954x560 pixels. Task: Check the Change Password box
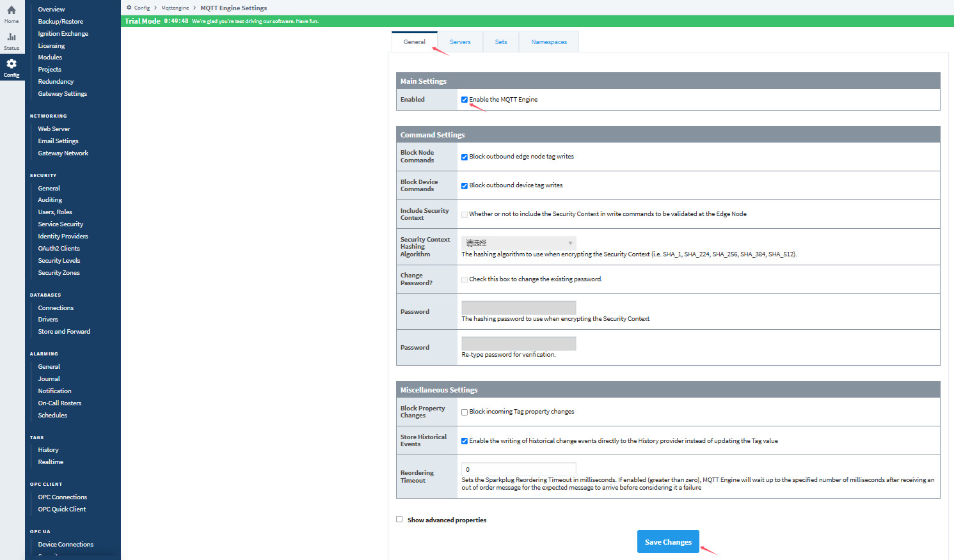coord(465,279)
